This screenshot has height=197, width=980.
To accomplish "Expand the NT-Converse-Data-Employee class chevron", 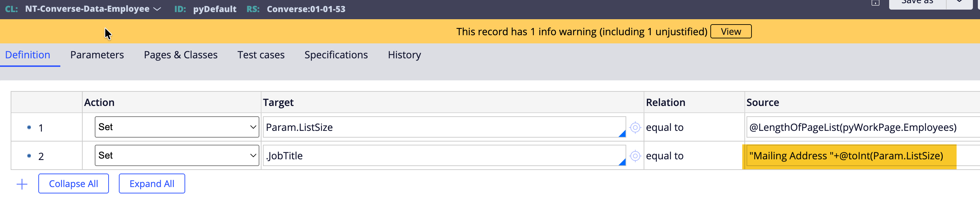I will 157,9.
